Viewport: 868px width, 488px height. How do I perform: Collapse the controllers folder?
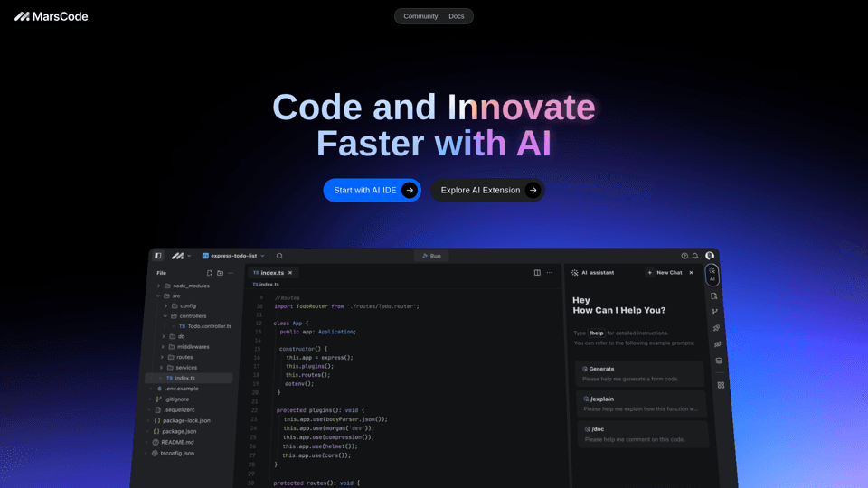click(184, 316)
